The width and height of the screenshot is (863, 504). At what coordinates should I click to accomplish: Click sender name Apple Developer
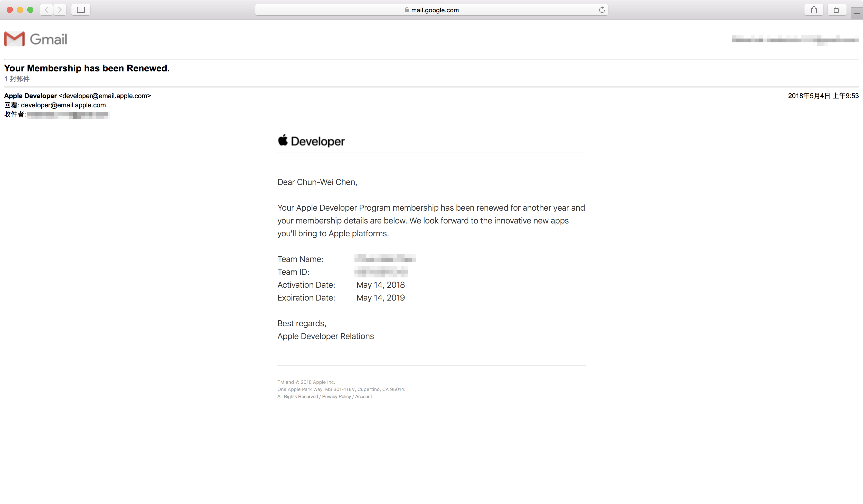coord(31,96)
